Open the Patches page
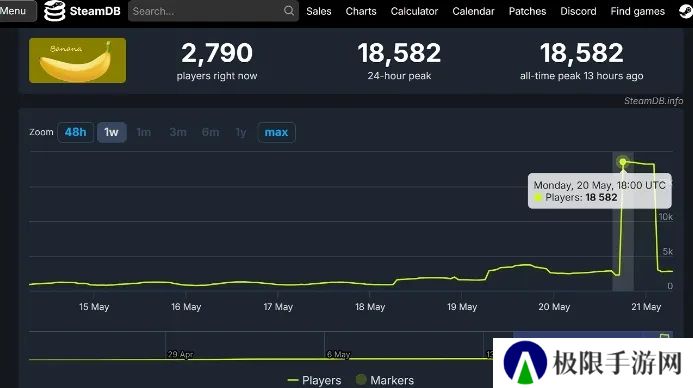Image resolution: width=693 pixels, height=388 pixels. [x=527, y=11]
